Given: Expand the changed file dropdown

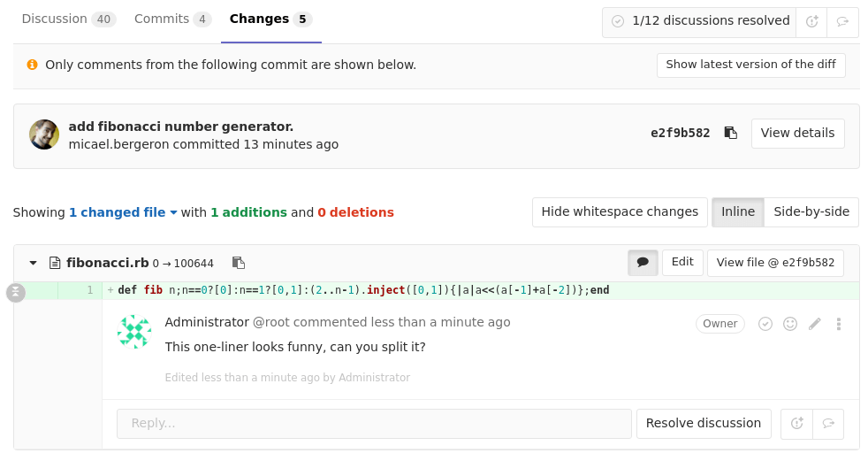Looking at the screenshot, I should [x=123, y=212].
